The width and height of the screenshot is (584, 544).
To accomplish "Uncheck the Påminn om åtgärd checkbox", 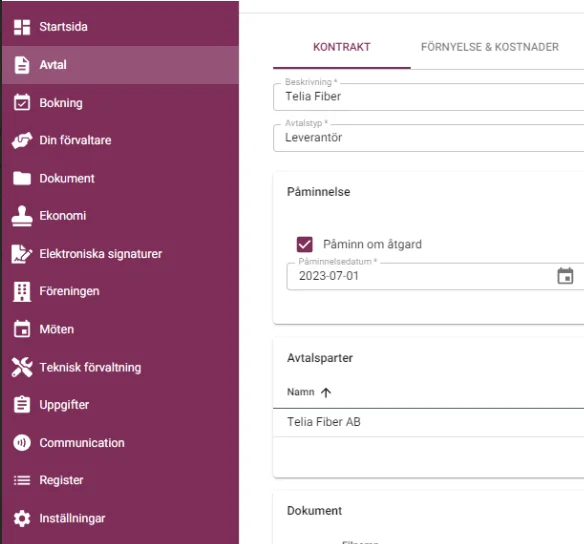I will coord(304,245).
